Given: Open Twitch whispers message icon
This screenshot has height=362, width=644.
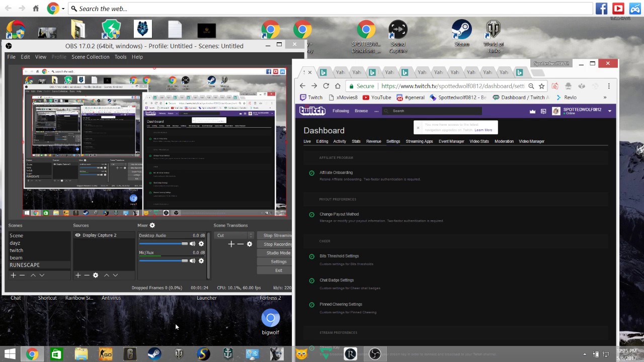Looking at the screenshot, I should [543, 111].
